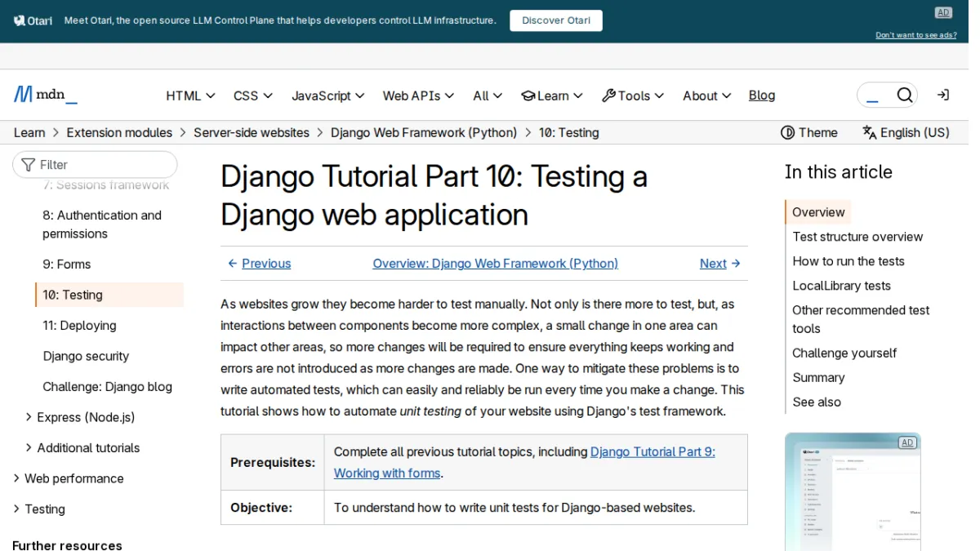Image resolution: width=980 pixels, height=551 pixels.
Task: Click the MDN logo
Action: (x=46, y=95)
